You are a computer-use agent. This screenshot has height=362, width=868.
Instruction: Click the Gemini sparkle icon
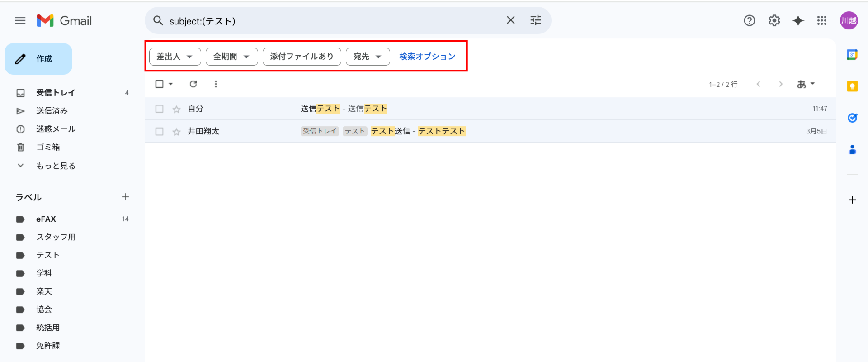(798, 20)
